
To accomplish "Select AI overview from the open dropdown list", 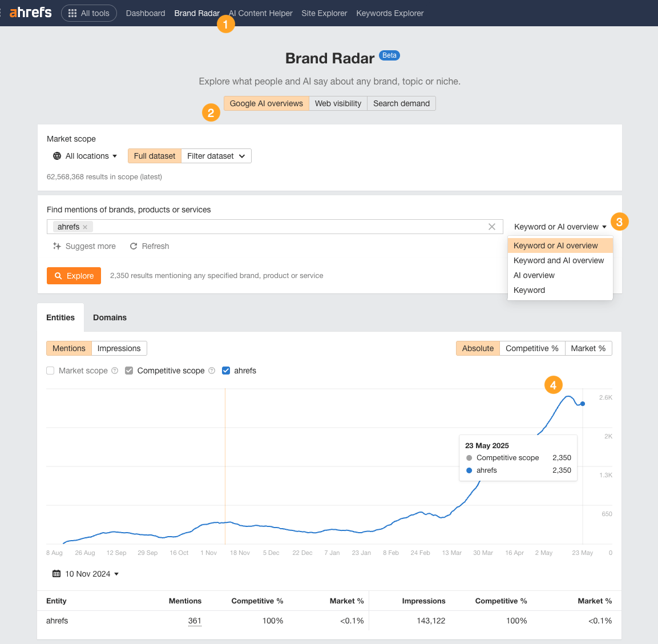I will [534, 275].
